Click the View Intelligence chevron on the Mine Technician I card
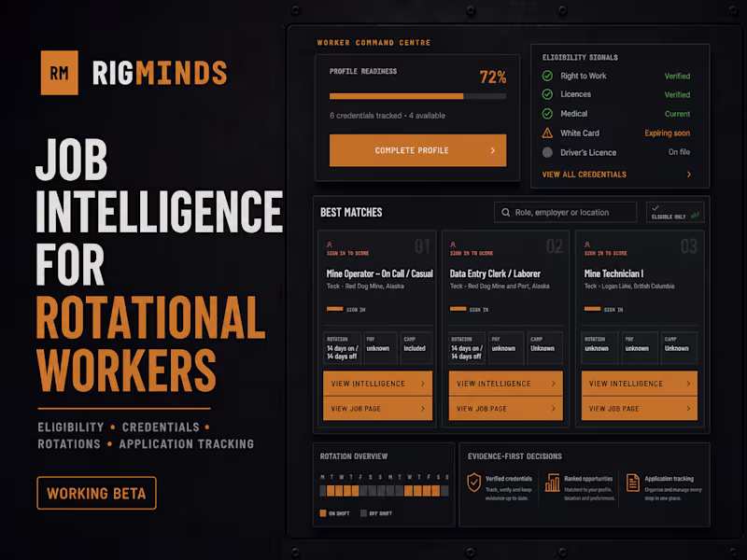This screenshot has height=560, width=747. [x=688, y=384]
